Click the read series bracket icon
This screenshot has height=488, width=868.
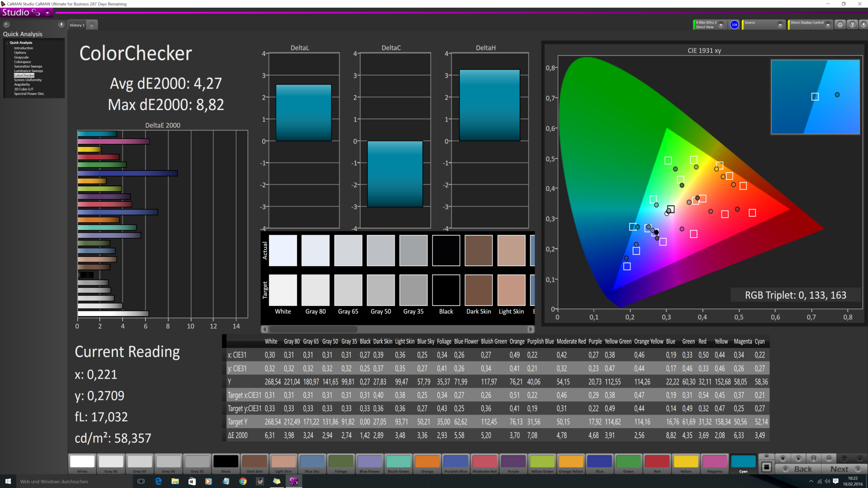coord(814,458)
